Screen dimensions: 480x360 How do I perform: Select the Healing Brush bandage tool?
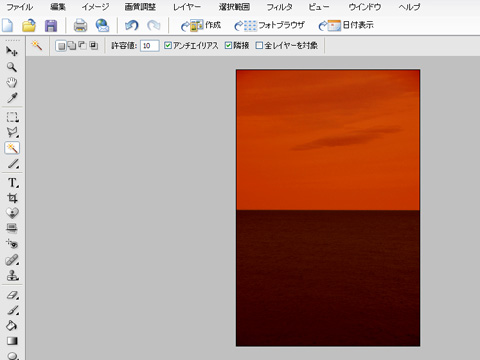click(12, 260)
